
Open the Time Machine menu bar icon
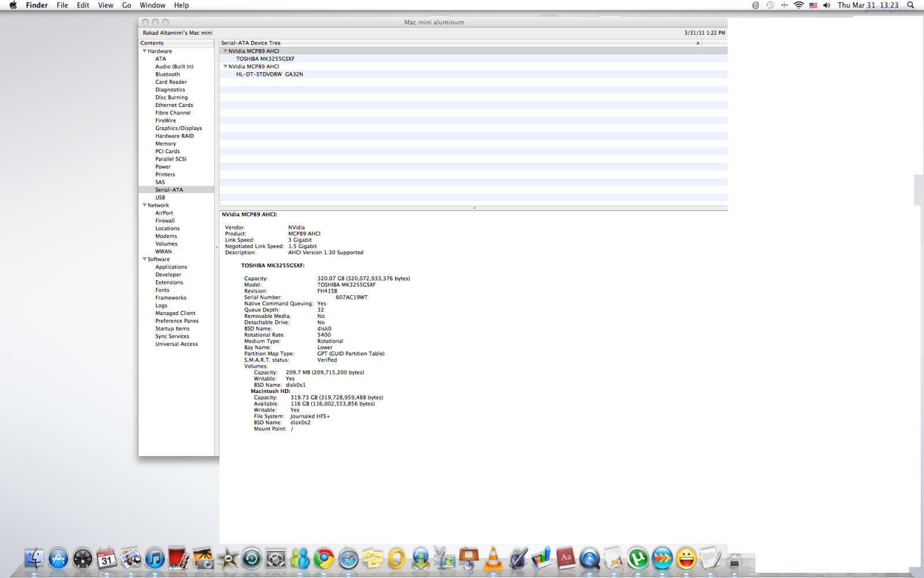(770, 5)
